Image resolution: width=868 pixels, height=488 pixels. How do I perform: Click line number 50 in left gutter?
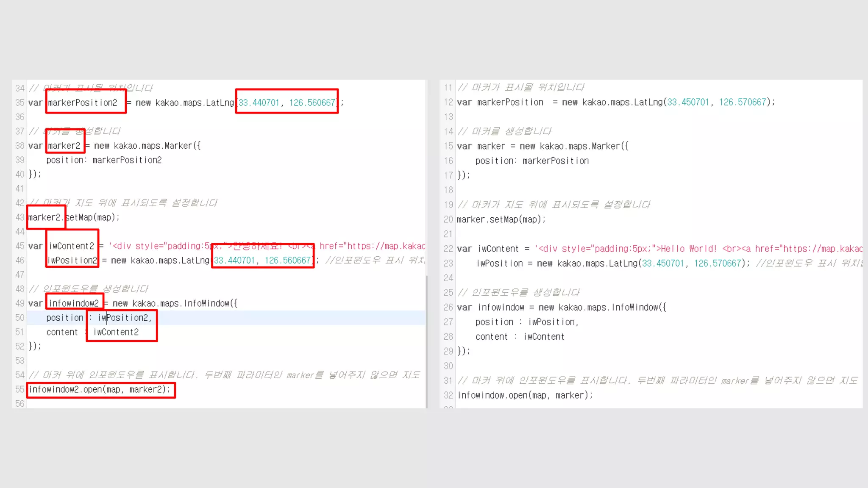tap(19, 318)
